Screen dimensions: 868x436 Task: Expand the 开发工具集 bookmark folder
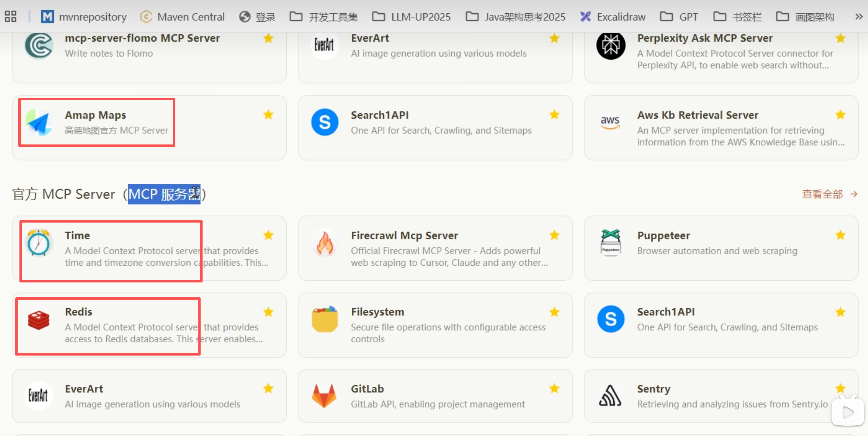[x=323, y=16]
